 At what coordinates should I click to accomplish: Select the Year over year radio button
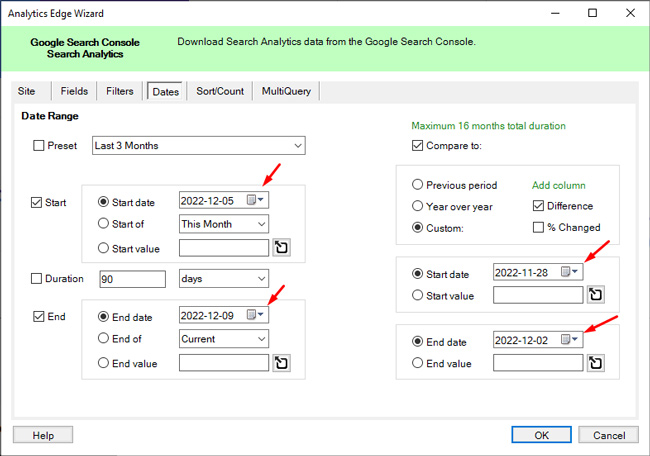coord(417,206)
